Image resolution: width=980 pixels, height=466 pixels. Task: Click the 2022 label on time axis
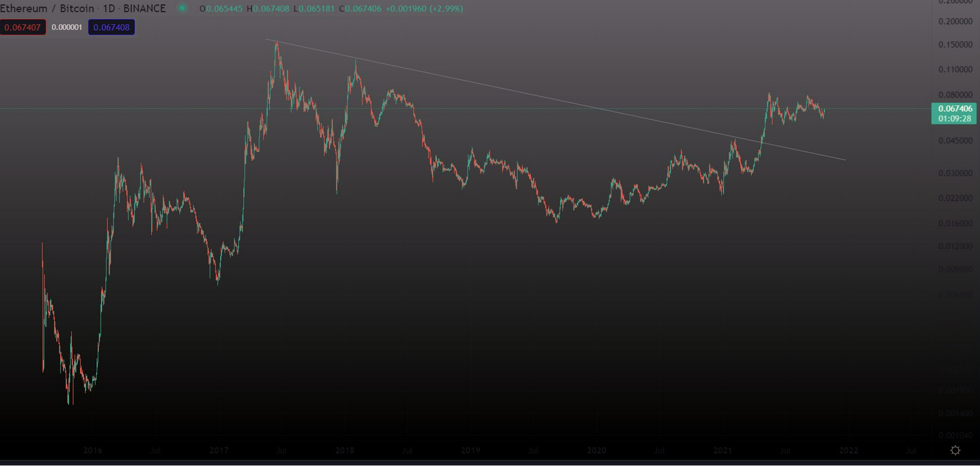[x=848, y=450]
